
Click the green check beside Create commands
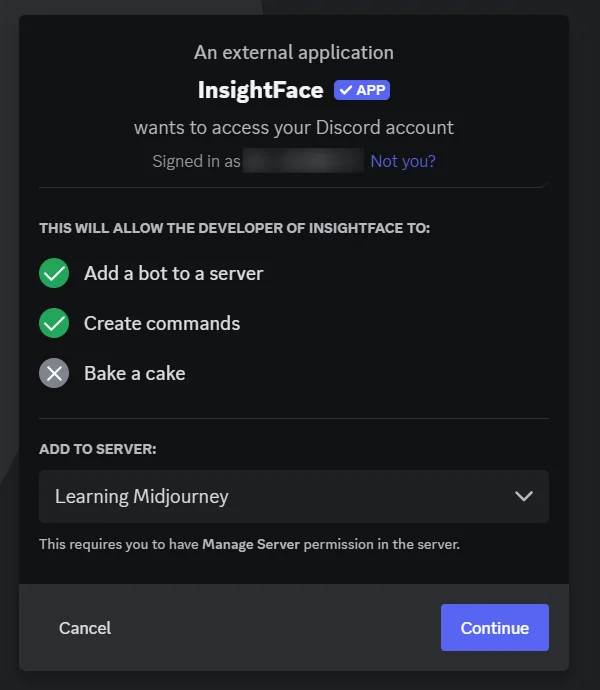coord(54,323)
